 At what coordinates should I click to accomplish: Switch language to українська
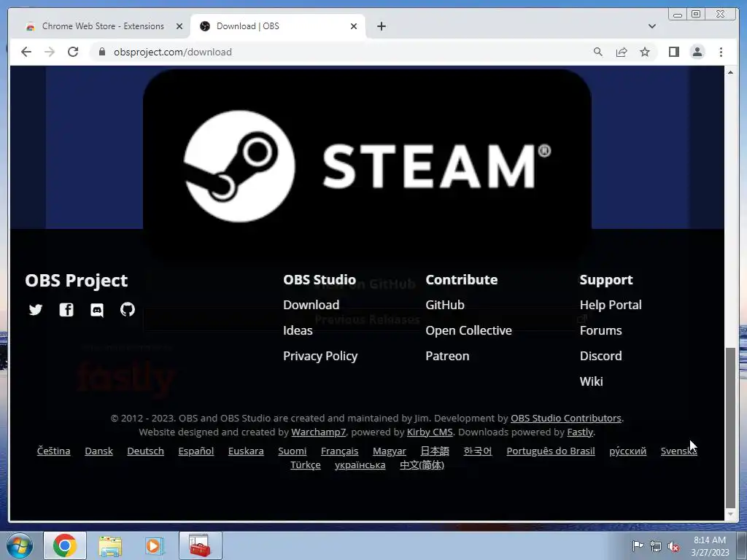point(360,464)
